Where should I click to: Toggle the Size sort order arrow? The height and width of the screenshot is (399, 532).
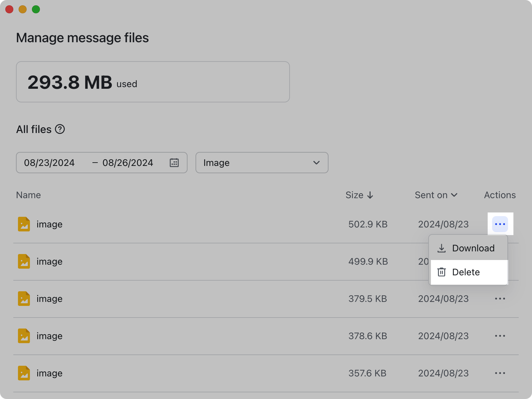[370, 195]
